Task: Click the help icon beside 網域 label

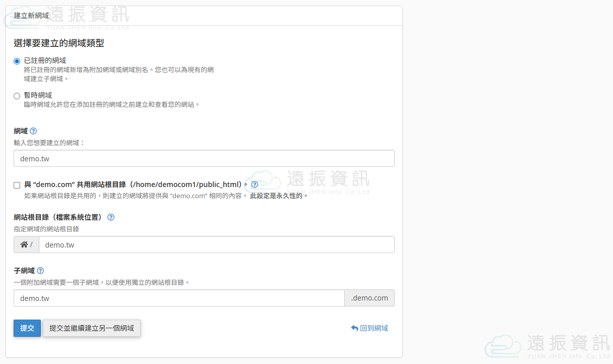Action: (x=33, y=131)
